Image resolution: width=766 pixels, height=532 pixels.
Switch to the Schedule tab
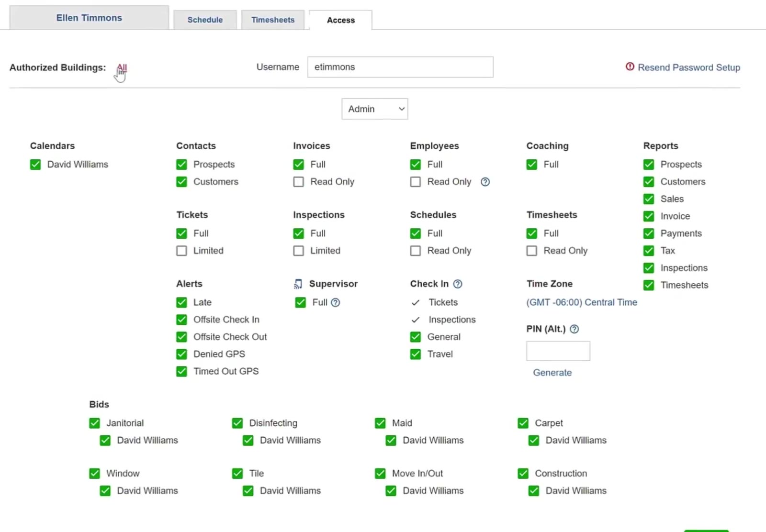205,20
